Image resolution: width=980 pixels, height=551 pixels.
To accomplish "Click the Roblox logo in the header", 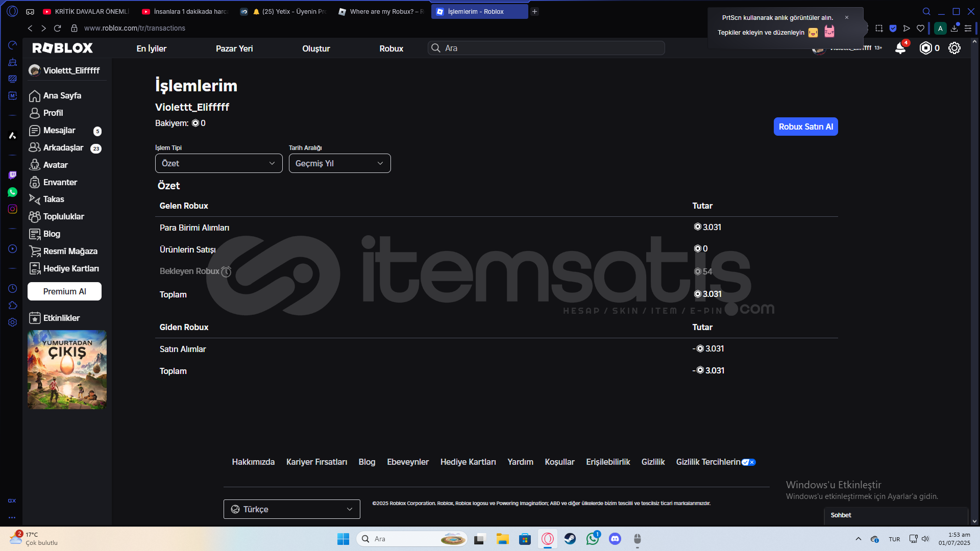I will (x=63, y=48).
